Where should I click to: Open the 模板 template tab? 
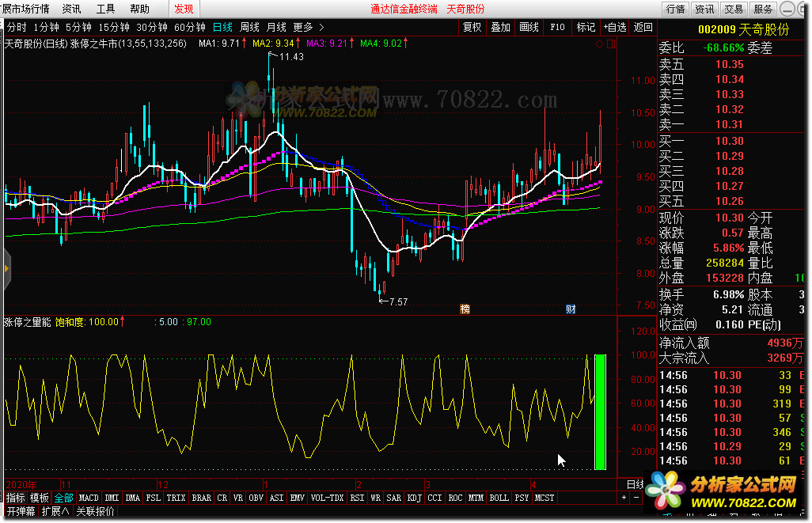point(40,498)
